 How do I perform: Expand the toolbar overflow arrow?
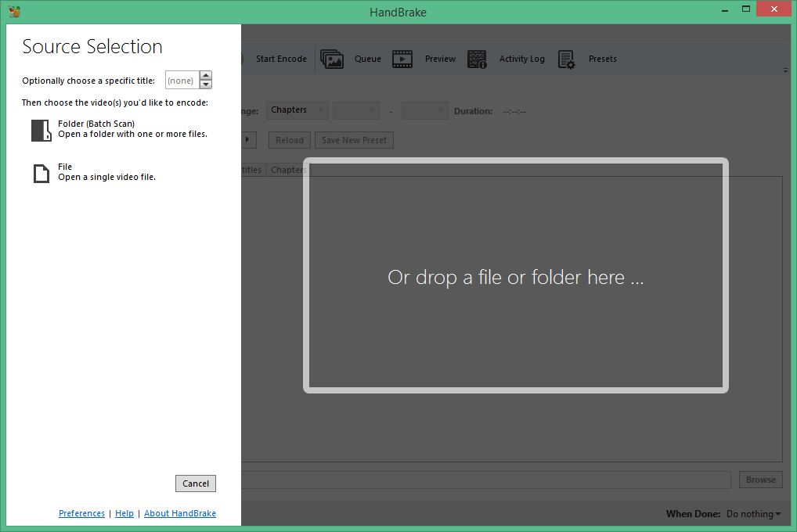pos(785,70)
